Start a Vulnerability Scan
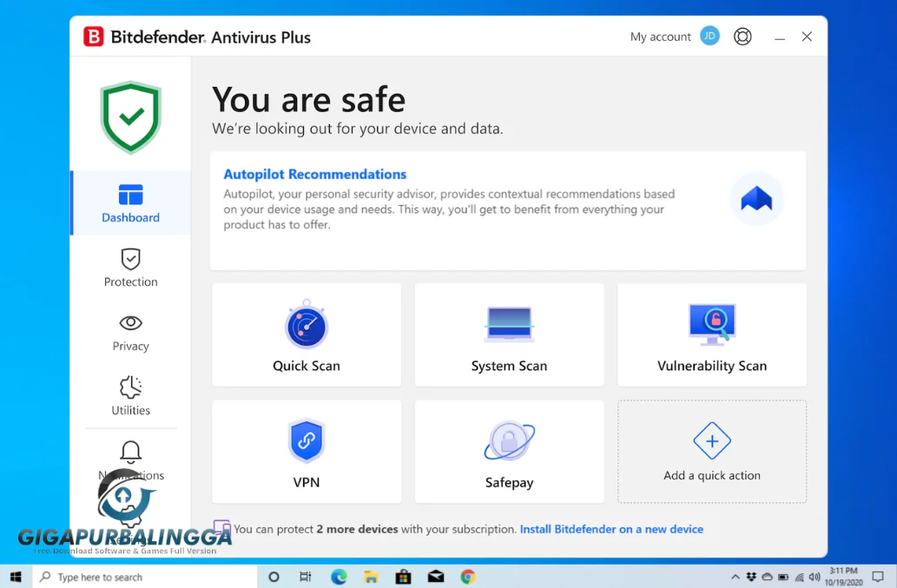Screen dimensions: 897x588 (x=712, y=334)
